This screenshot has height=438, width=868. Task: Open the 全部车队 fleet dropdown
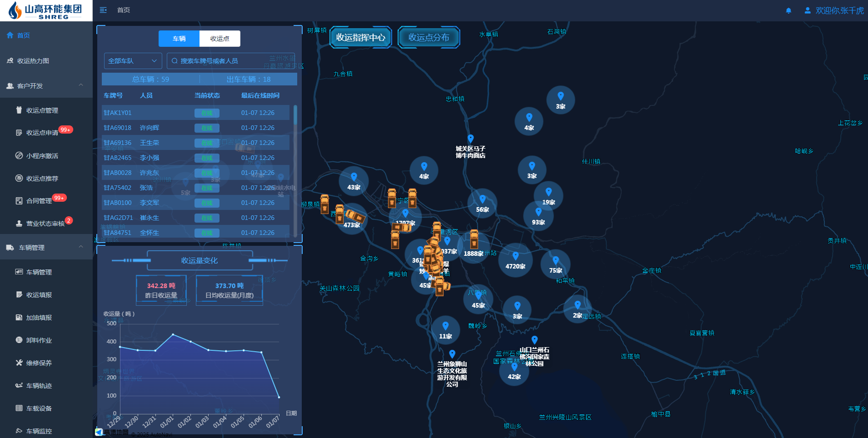click(x=133, y=61)
